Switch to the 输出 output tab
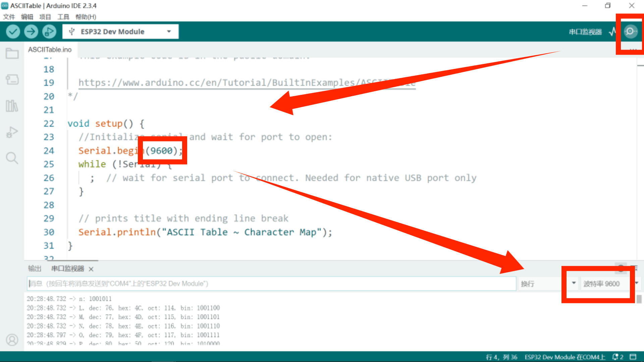The height and width of the screenshot is (362, 644). (35, 268)
